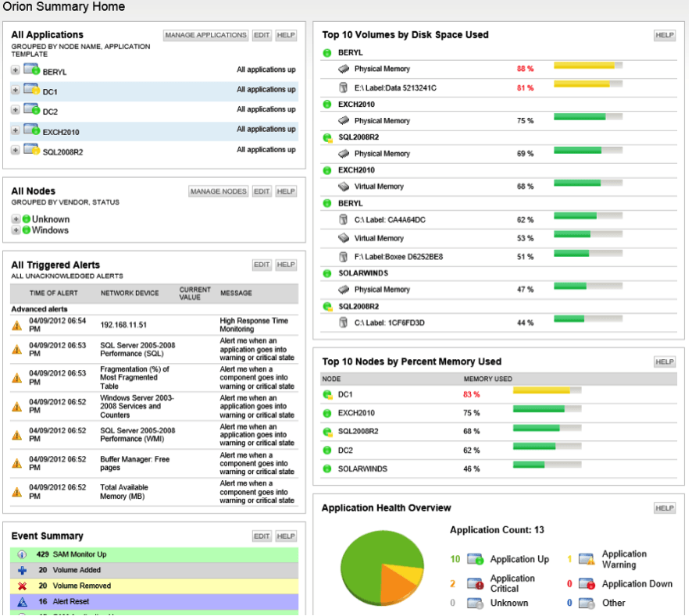Open Help for Application Health Overview

click(665, 508)
